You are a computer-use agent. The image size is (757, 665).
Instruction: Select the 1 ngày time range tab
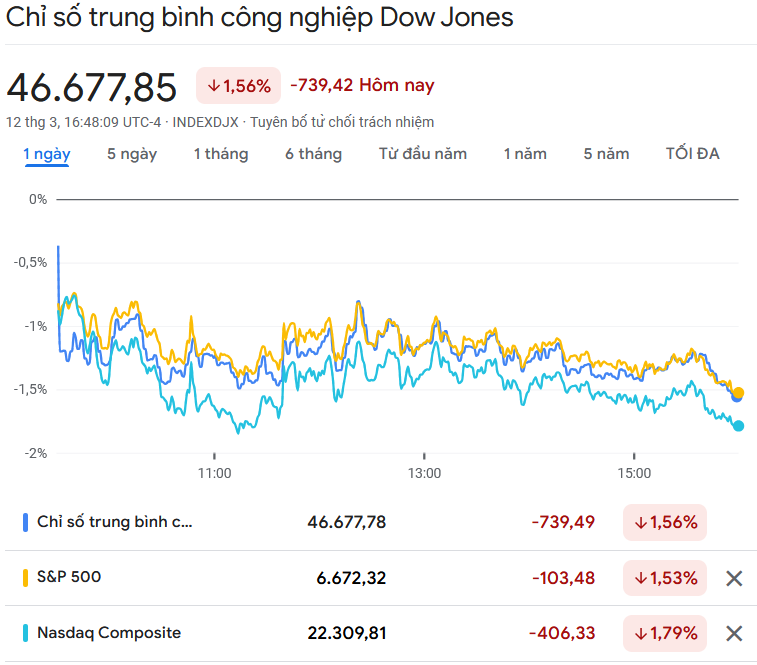[47, 154]
